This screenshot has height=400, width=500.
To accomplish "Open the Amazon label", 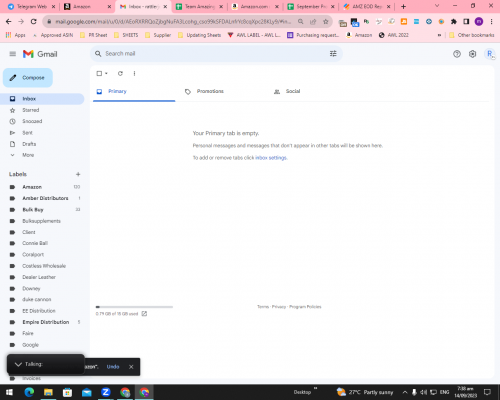I will [32, 187].
